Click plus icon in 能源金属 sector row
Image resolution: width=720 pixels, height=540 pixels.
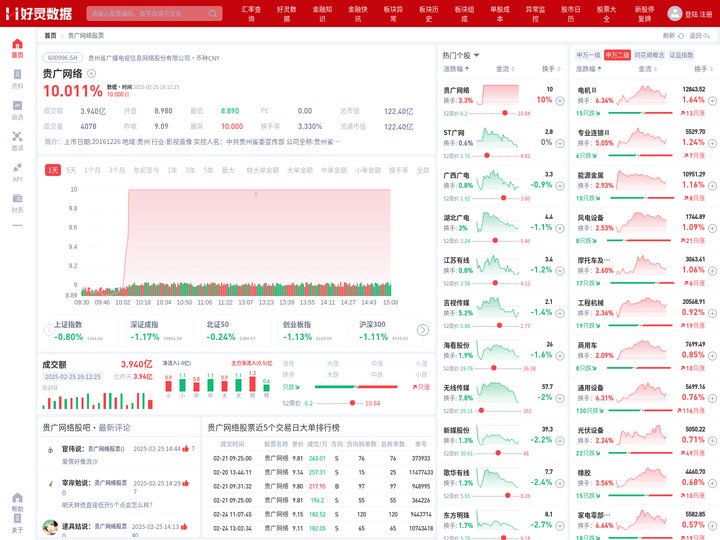tap(712, 186)
